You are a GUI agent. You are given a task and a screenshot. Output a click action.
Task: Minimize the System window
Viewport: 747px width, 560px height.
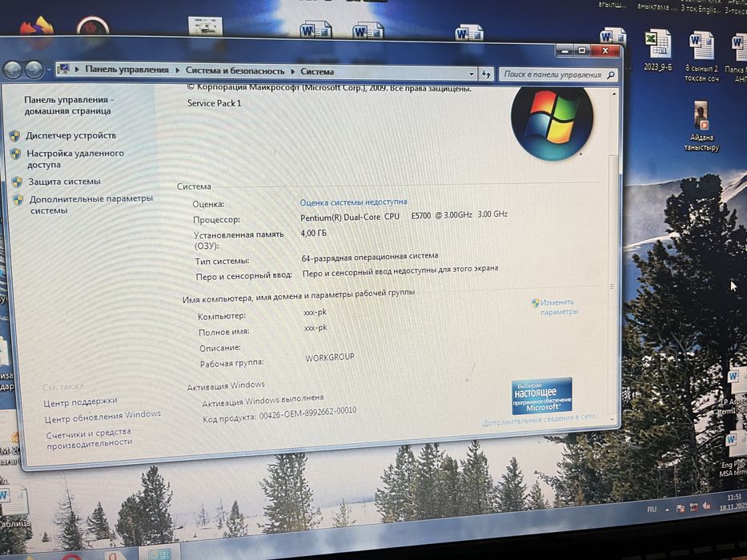[565, 50]
